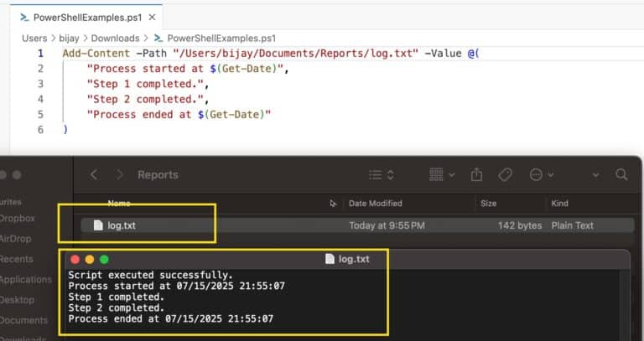Select log.txt file in Reports folder
The height and width of the screenshot is (341, 644).
click(x=357, y=225)
